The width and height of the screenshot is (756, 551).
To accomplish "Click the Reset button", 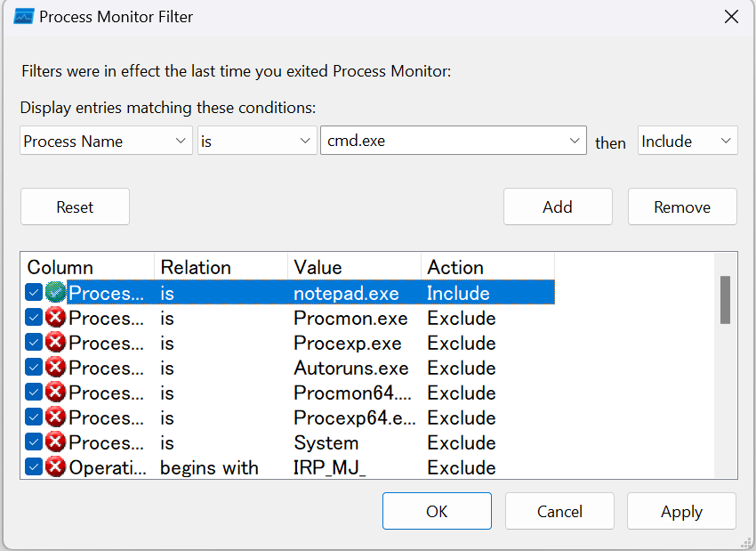I will pyautogui.click(x=75, y=207).
